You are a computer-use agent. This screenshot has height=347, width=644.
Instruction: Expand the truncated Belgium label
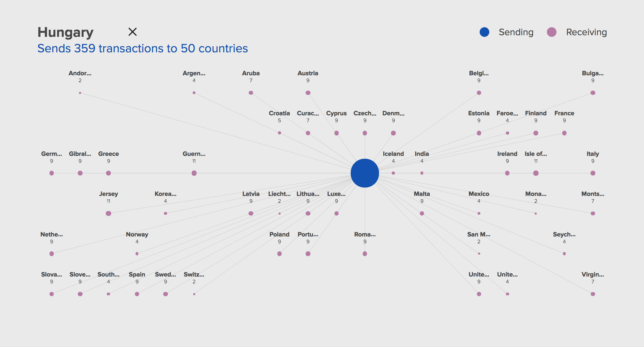coord(479,73)
